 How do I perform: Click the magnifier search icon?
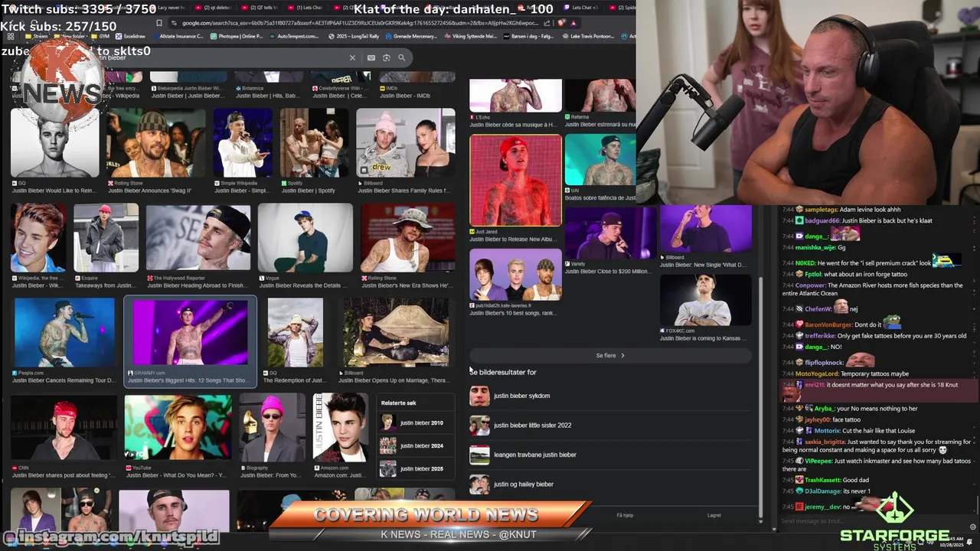coord(401,57)
